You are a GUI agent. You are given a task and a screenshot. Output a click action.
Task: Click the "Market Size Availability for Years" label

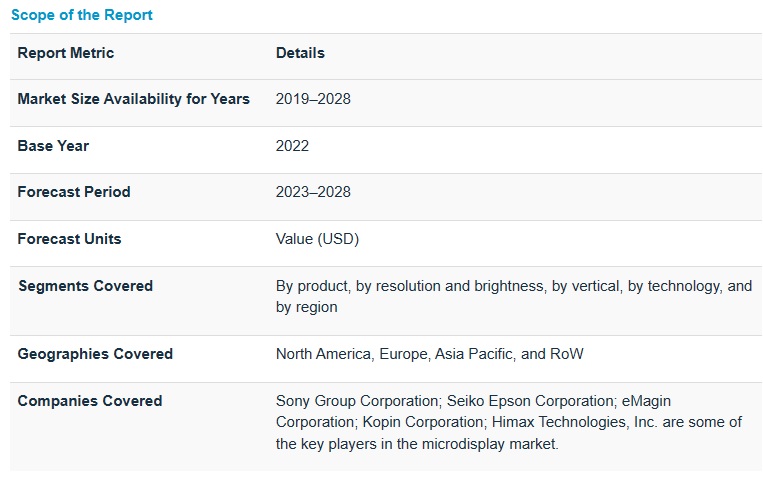pyautogui.click(x=133, y=99)
